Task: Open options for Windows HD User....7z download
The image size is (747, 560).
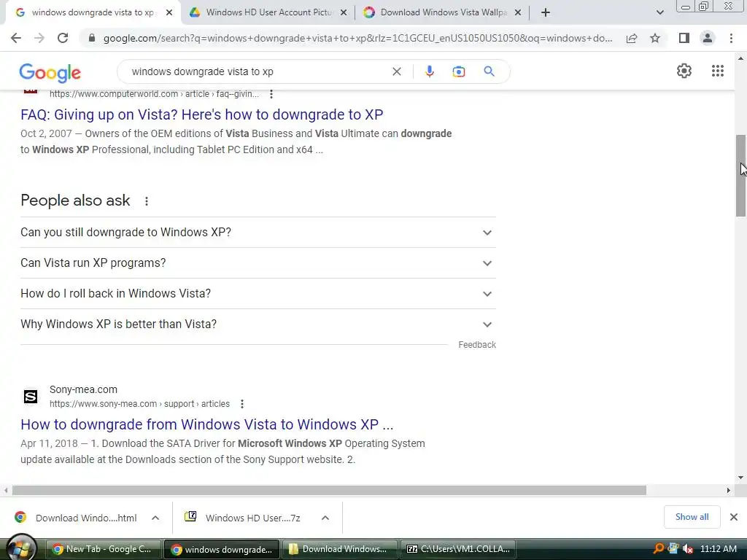Action: pyautogui.click(x=325, y=518)
